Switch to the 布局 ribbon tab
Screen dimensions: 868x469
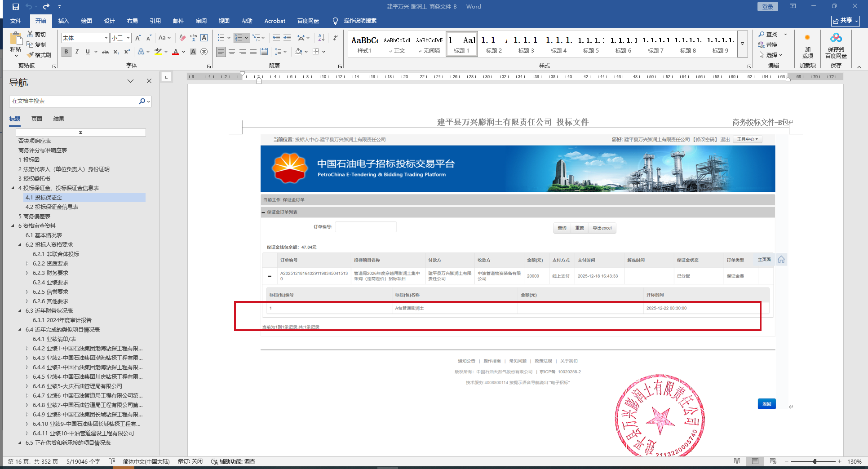133,21
